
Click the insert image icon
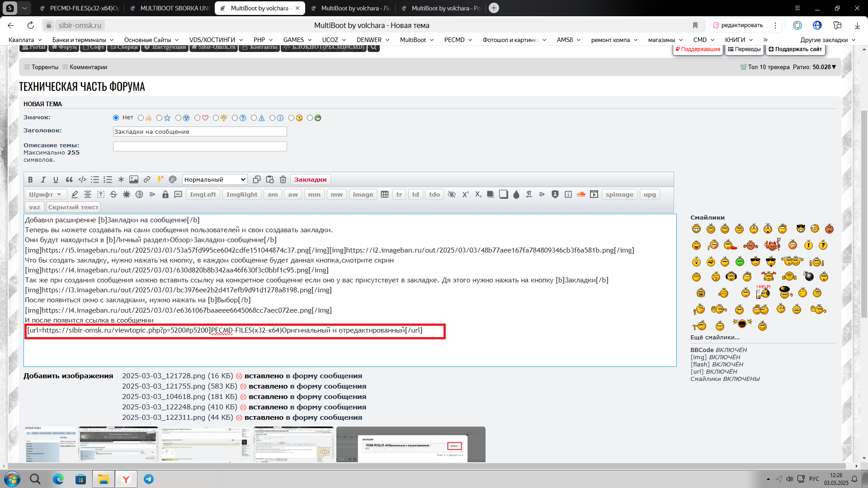click(134, 179)
